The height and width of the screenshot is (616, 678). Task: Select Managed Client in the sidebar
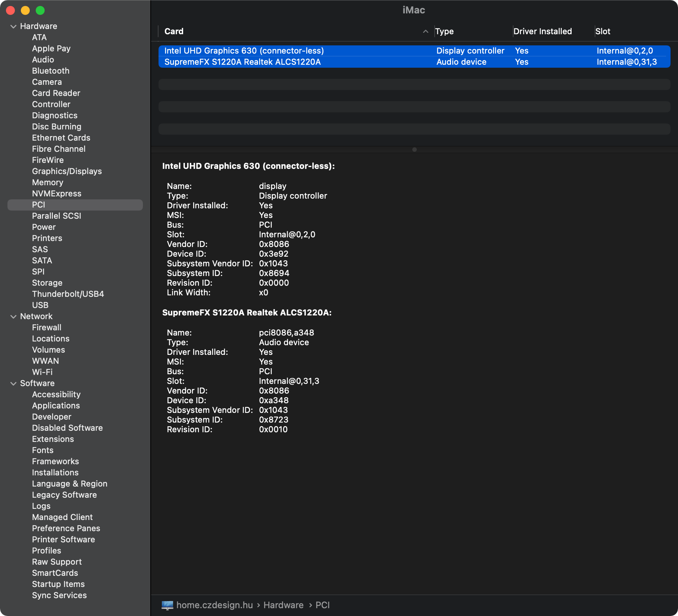click(x=63, y=517)
